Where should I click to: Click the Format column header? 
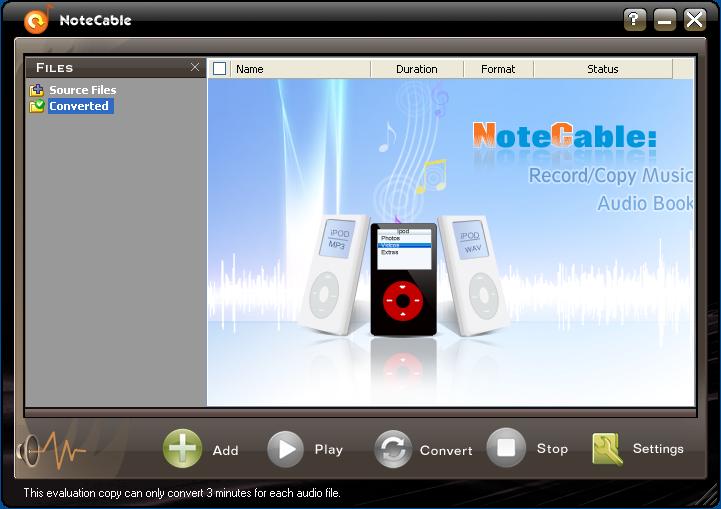coord(498,69)
